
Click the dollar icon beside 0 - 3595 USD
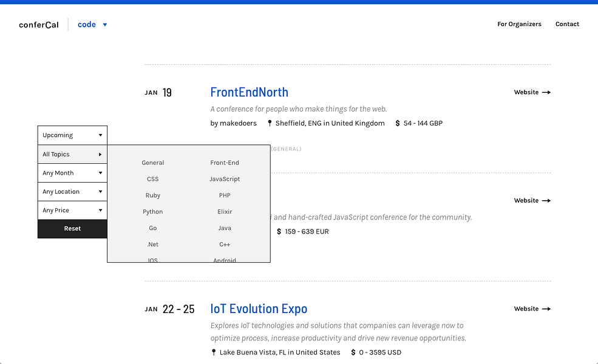pos(353,352)
